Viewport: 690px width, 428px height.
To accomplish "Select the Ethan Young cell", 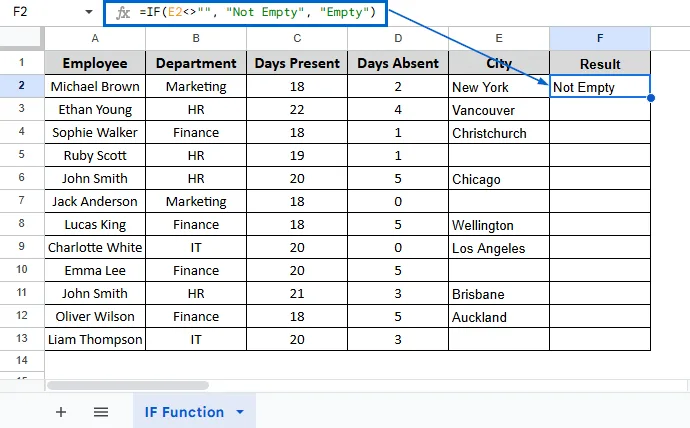I will (95, 110).
